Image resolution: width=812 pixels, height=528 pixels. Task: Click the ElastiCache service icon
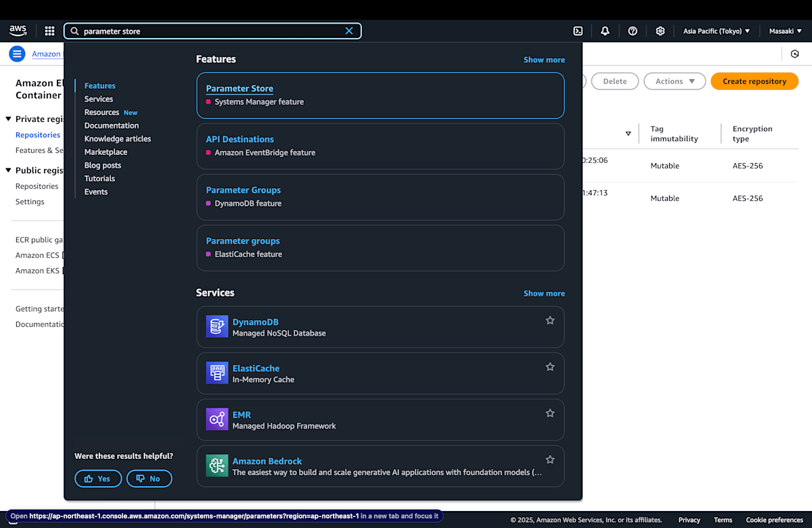point(217,373)
